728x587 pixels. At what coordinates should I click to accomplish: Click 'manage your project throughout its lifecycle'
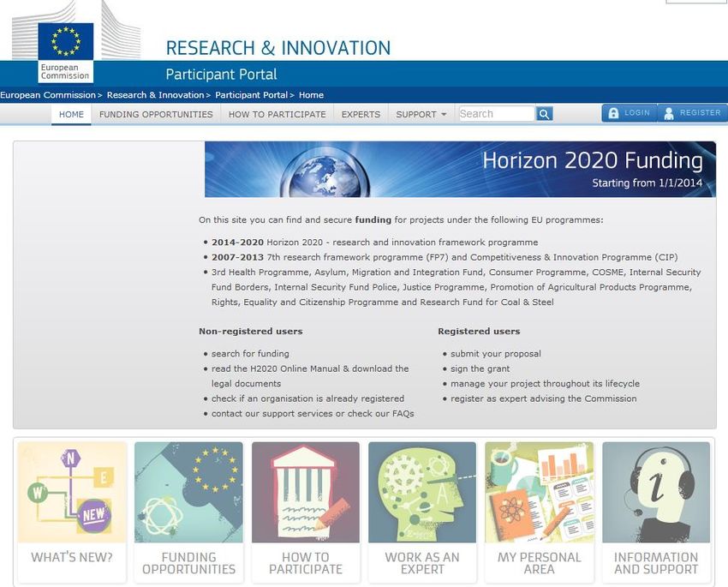point(545,384)
